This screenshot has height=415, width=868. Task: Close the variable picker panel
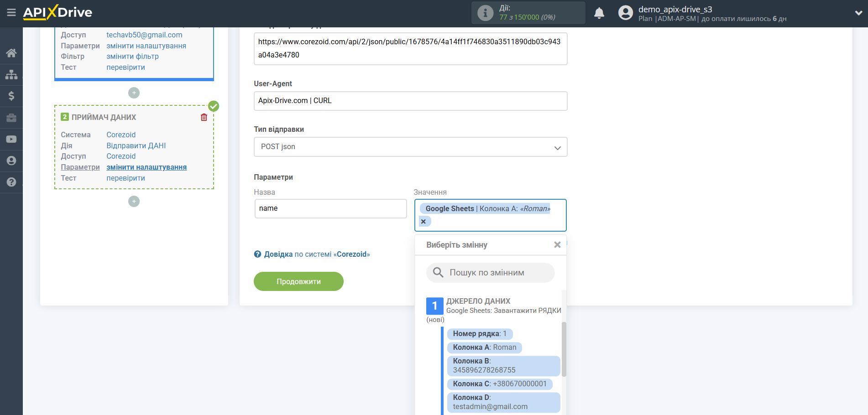(x=557, y=245)
